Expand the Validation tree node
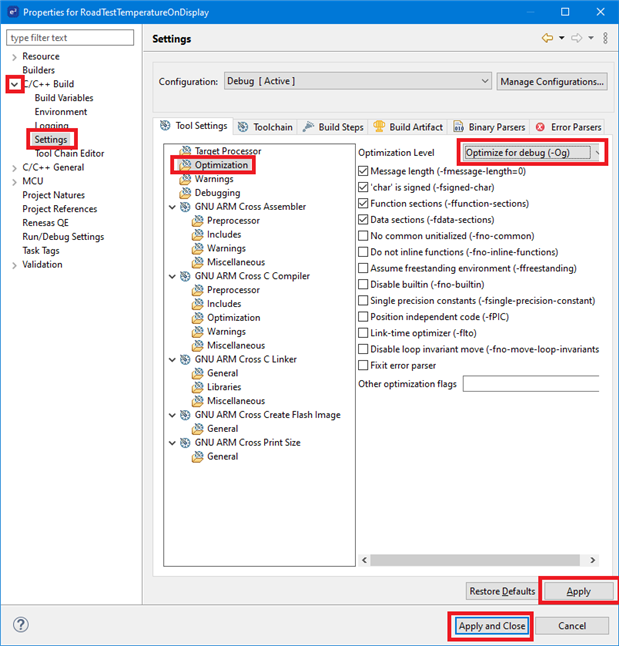619x646 pixels. pyautogui.click(x=14, y=265)
